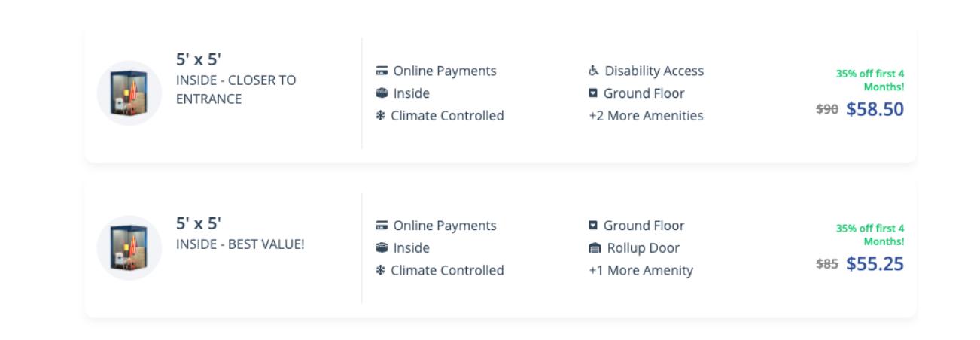The height and width of the screenshot is (340, 980).
Task: Click the Online Payments card icon in second listing
Action: tap(382, 226)
